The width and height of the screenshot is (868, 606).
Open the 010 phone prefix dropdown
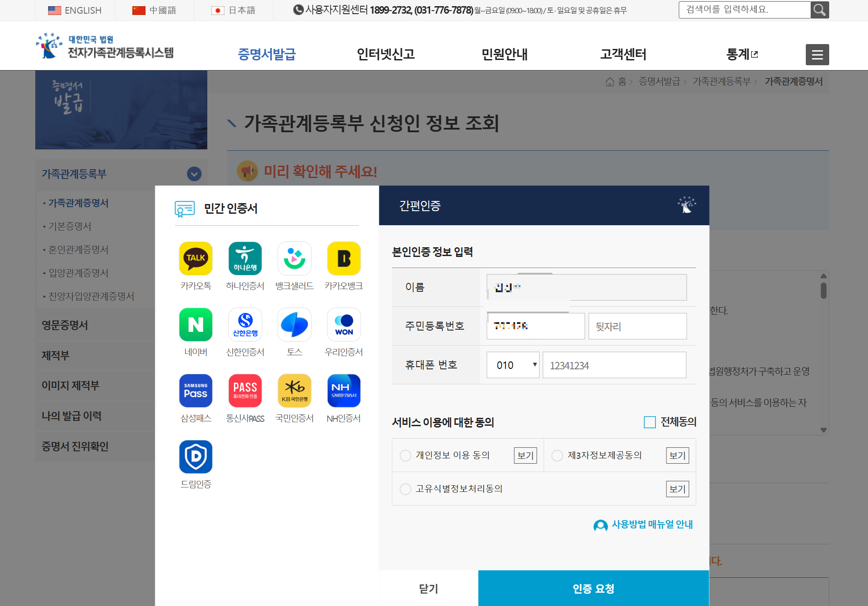tap(513, 365)
